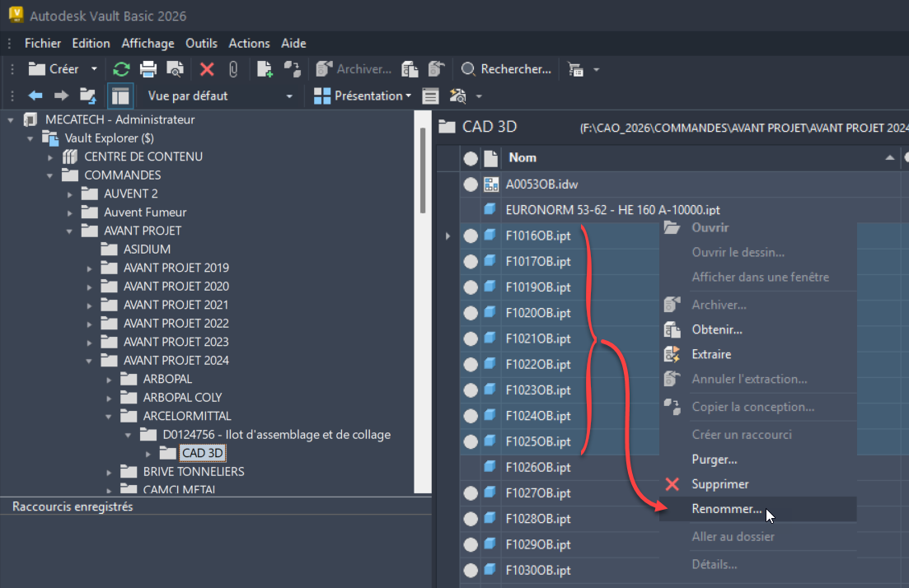Click the add file icon with green plus
This screenshot has height=588, width=909.
coord(265,69)
